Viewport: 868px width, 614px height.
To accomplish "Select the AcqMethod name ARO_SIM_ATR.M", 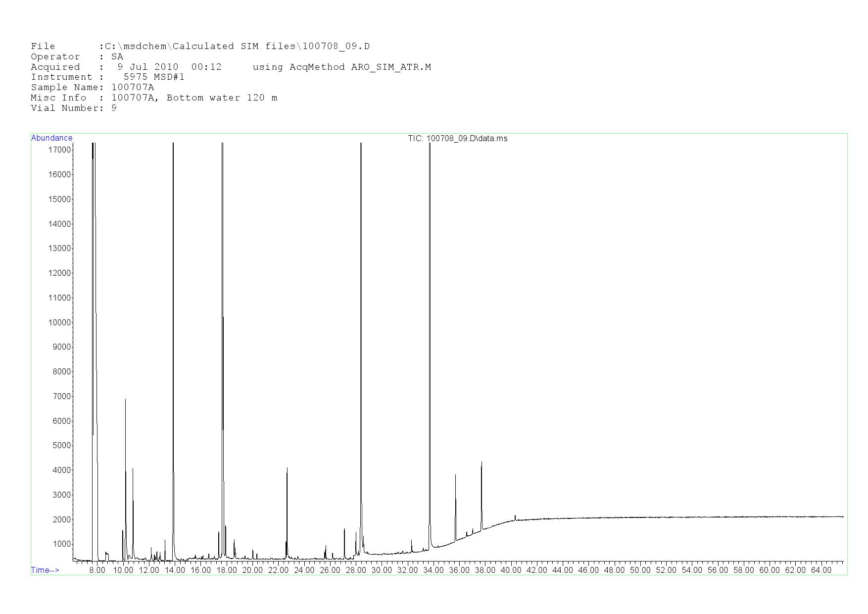I will point(391,67).
